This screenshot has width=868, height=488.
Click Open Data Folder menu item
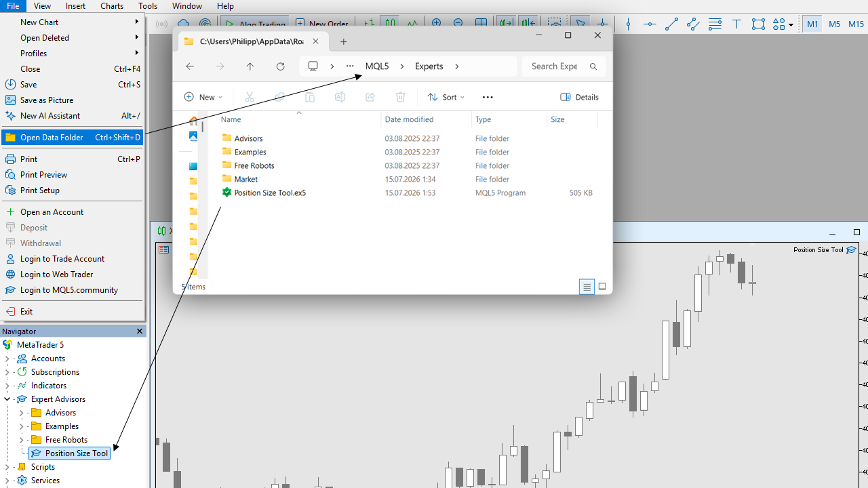pyautogui.click(x=72, y=138)
